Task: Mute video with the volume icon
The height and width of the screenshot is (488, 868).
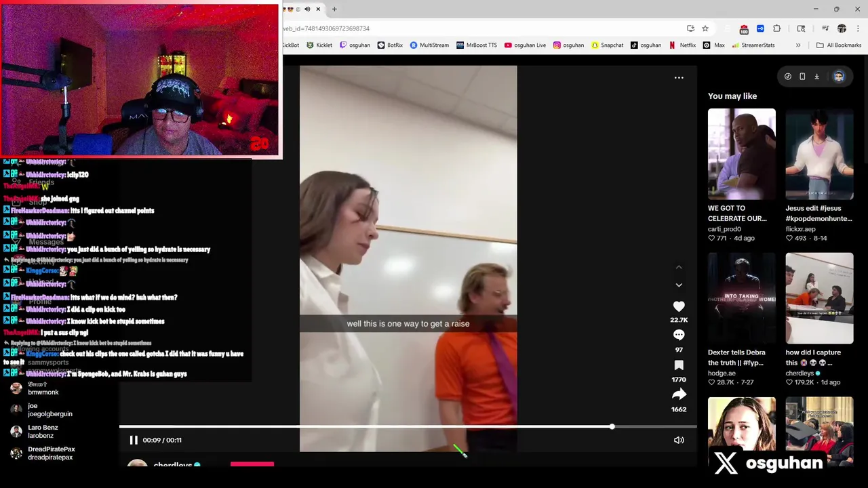Action: (679, 441)
